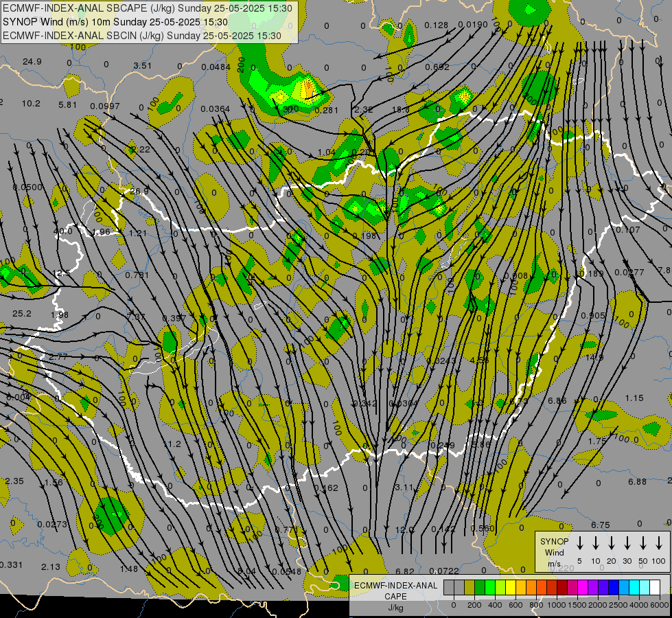The width and height of the screenshot is (672, 618).
Task: Click the '25.2' value on the map
Action: point(22,314)
